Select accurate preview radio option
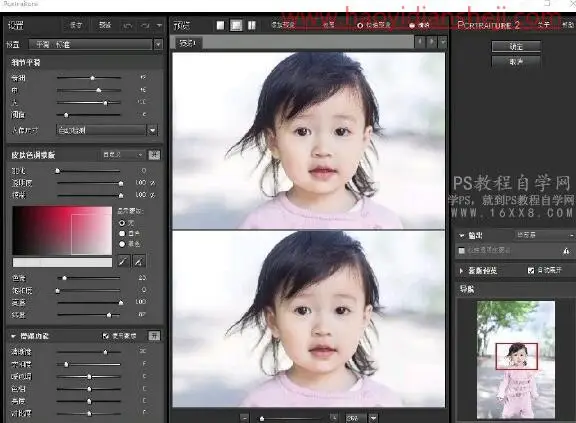576x423 pixels. click(412, 25)
